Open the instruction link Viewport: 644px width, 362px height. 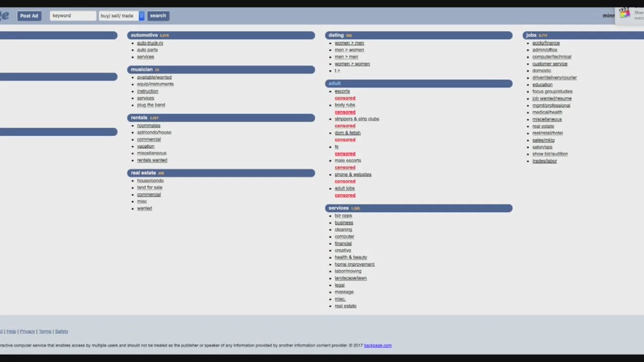click(x=147, y=91)
